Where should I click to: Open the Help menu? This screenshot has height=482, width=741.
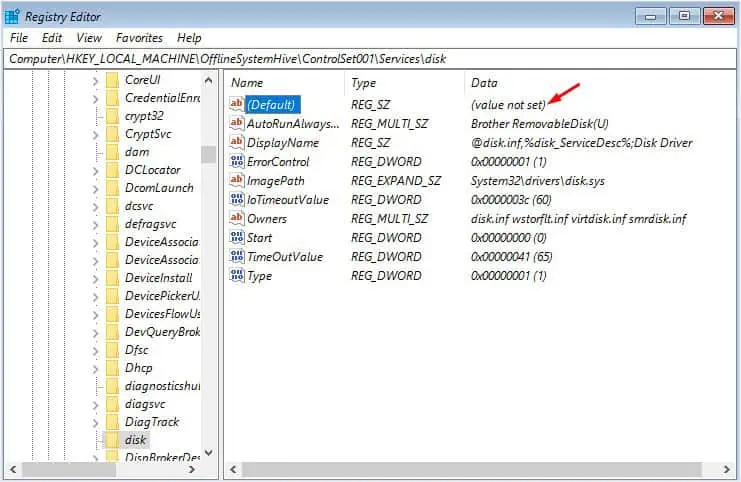(x=189, y=38)
